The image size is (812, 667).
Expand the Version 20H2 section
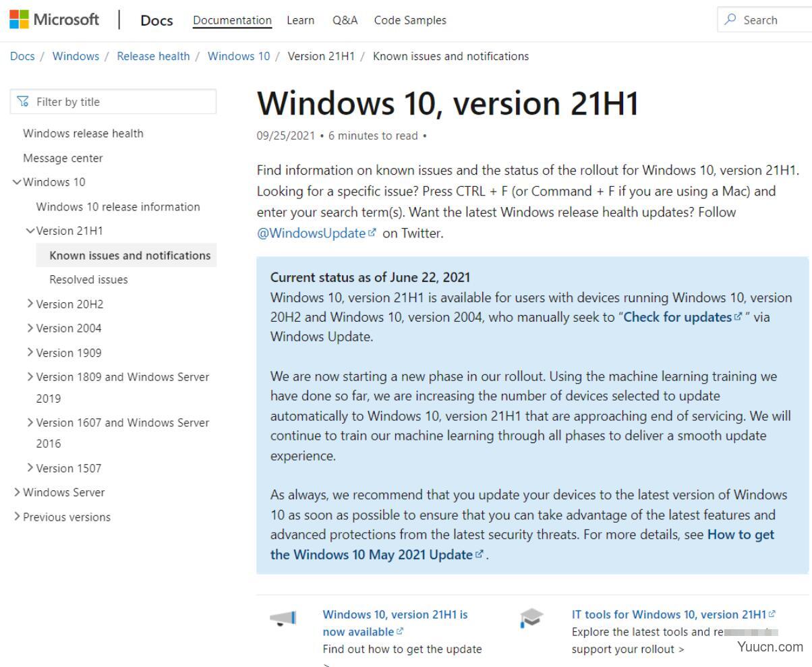coord(30,304)
